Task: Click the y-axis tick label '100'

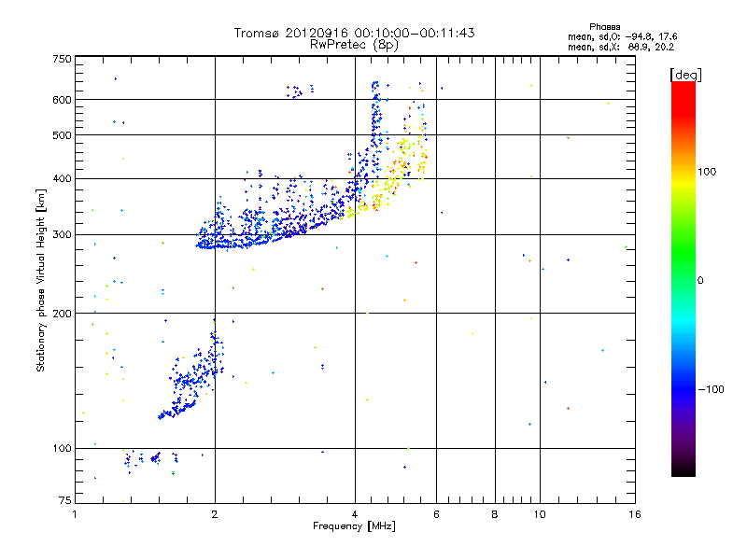Action: 62,449
